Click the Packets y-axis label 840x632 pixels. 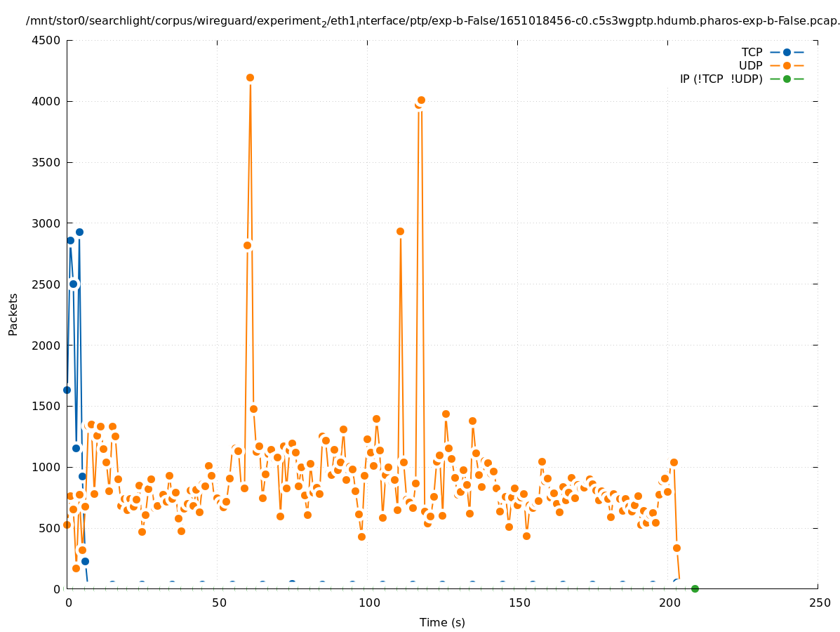click(x=13, y=314)
